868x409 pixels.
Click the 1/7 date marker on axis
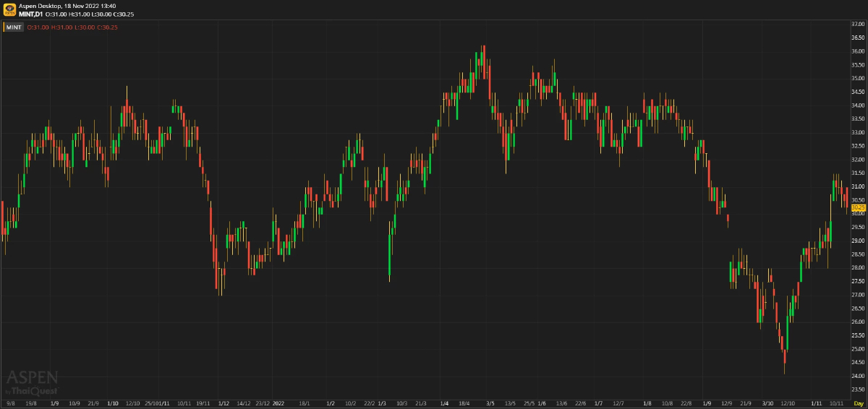[x=598, y=403]
